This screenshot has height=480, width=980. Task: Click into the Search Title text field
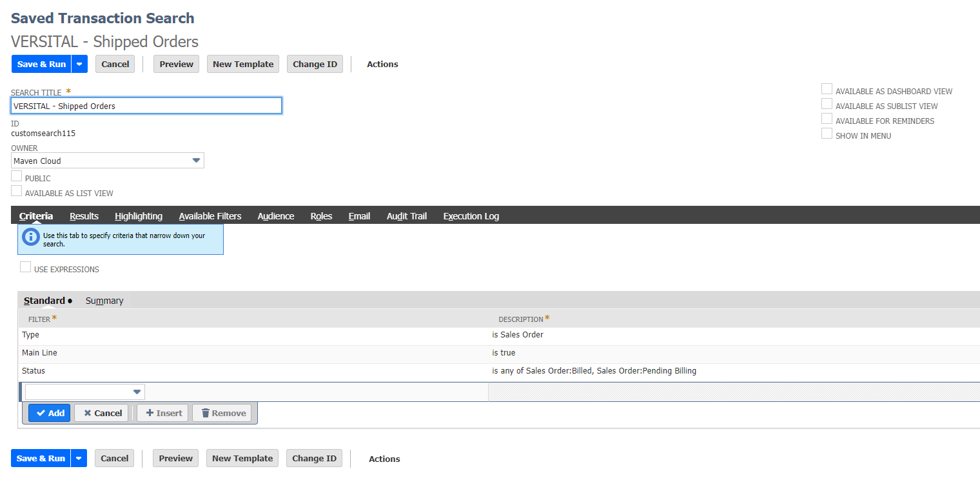[146, 106]
